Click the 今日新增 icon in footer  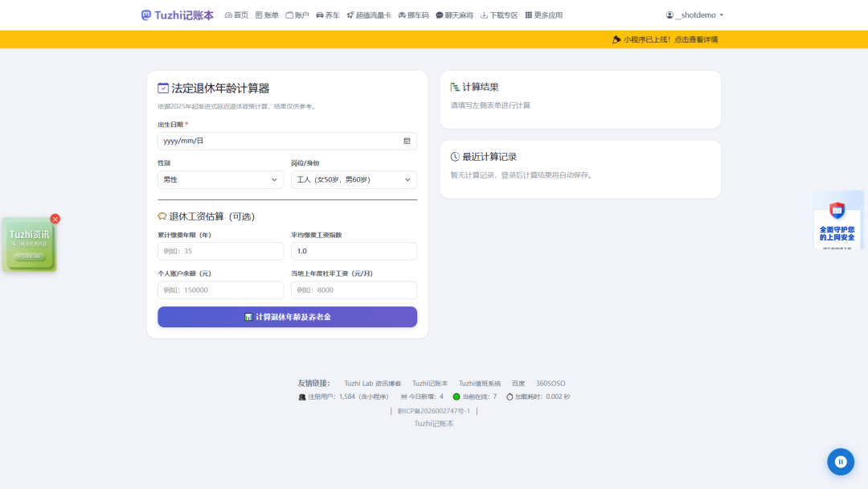(x=403, y=397)
